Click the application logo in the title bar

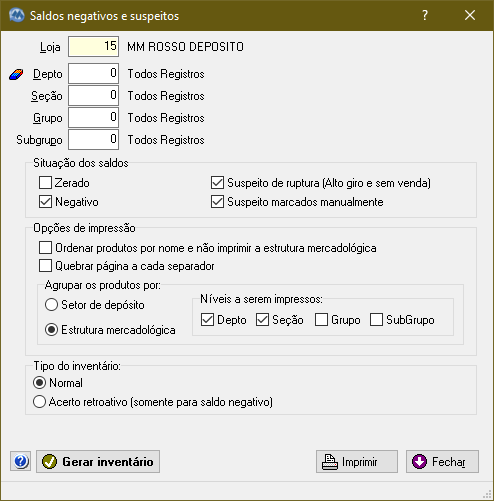[x=17, y=15]
